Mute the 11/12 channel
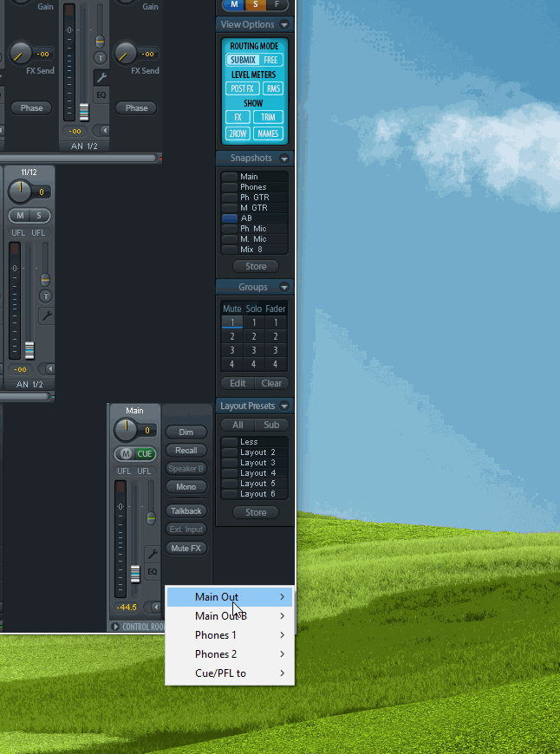Screen dimensions: 560x754 click(x=20, y=216)
